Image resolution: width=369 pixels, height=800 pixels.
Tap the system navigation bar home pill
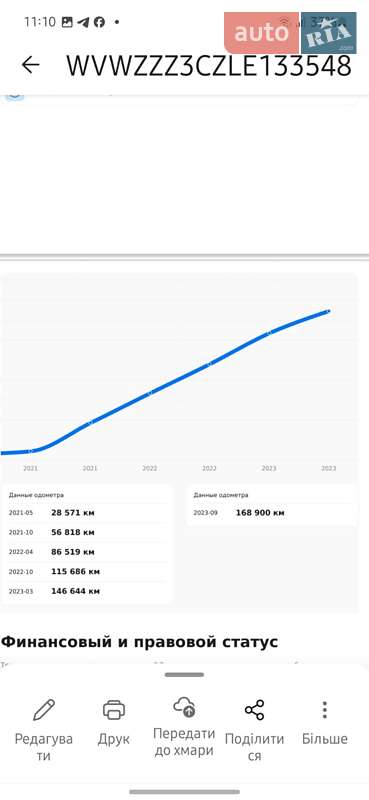click(184, 792)
